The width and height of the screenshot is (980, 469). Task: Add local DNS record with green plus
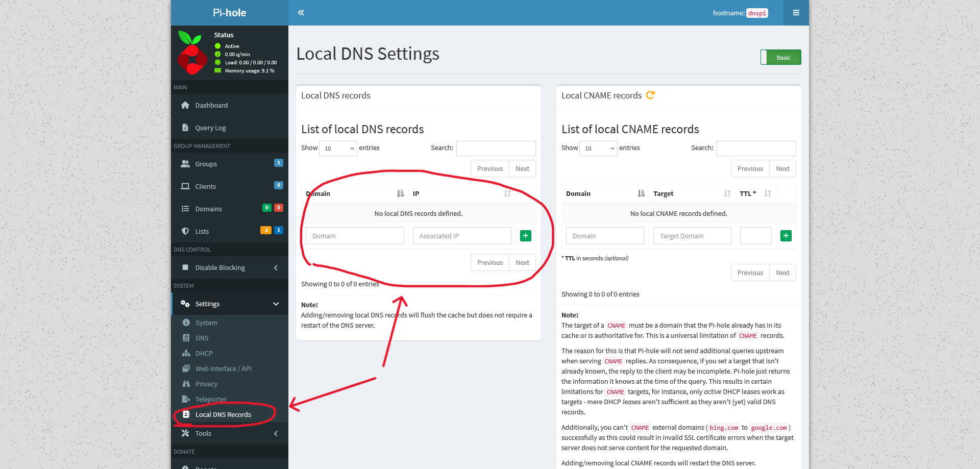(526, 236)
